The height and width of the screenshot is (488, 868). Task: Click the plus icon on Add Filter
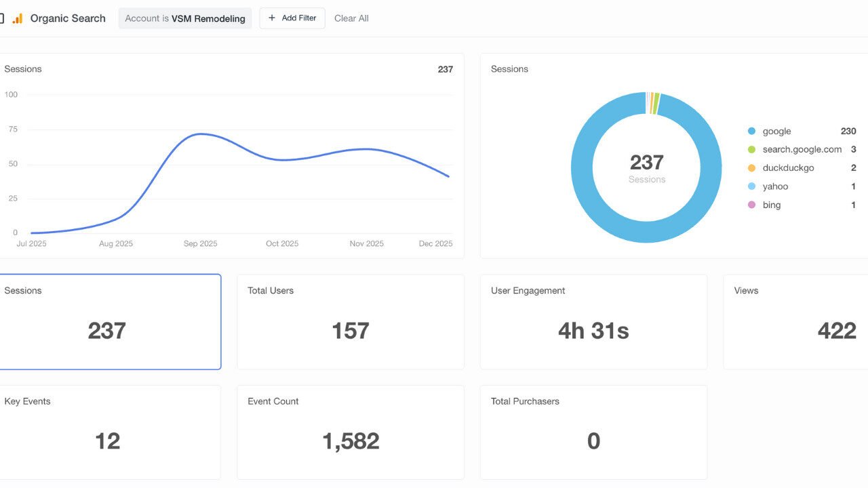click(x=271, y=18)
